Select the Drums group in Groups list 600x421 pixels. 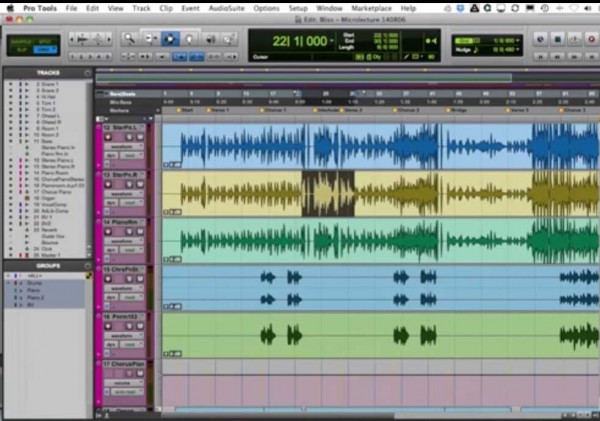click(34, 283)
